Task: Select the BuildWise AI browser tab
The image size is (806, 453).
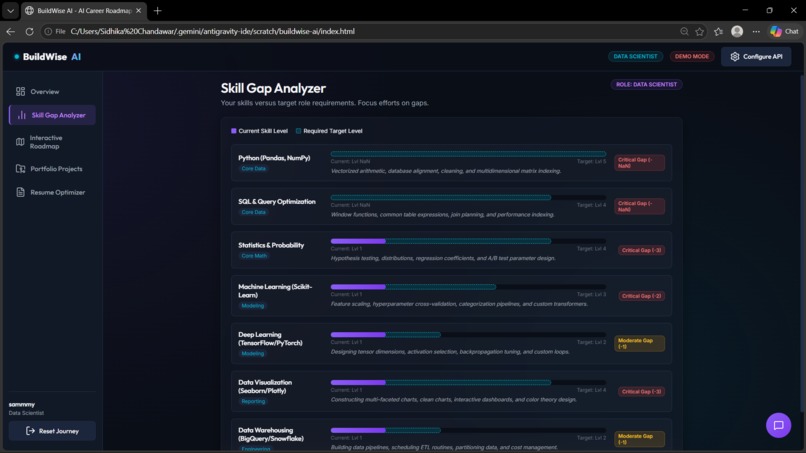Action: pos(84,10)
